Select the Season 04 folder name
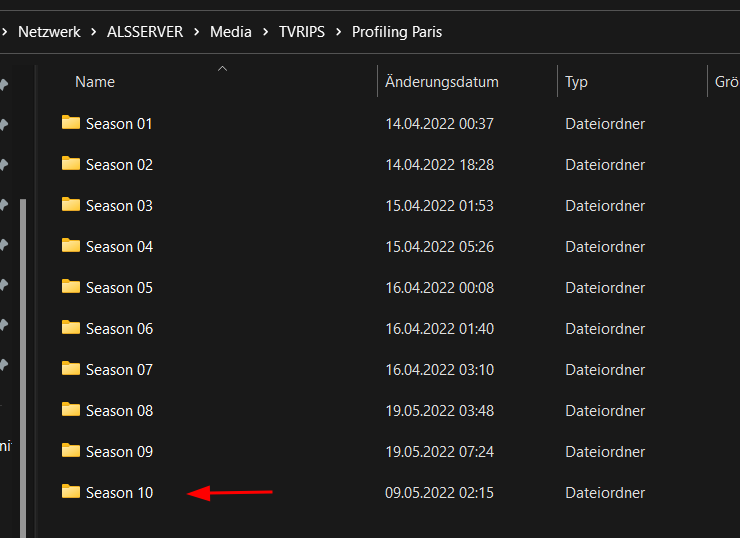 click(119, 247)
